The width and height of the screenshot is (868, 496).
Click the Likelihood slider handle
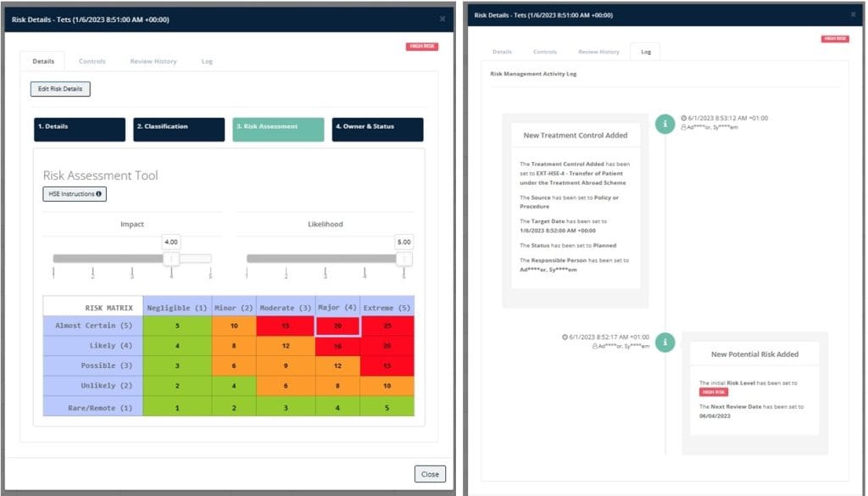click(x=404, y=259)
